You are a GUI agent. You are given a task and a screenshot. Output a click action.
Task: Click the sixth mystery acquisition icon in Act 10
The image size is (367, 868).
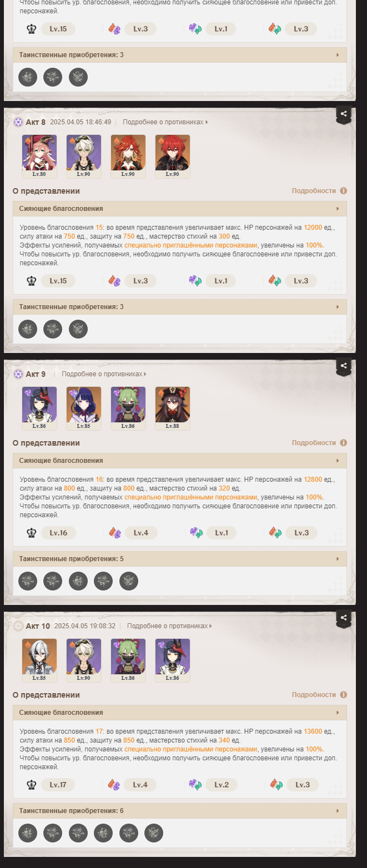[154, 833]
